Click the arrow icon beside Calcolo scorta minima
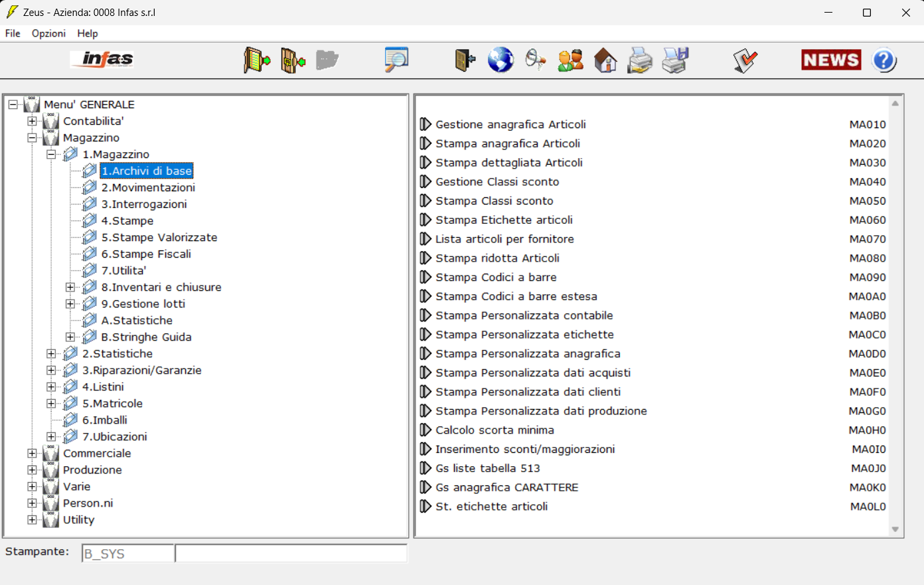The width and height of the screenshot is (924, 585). coord(425,430)
